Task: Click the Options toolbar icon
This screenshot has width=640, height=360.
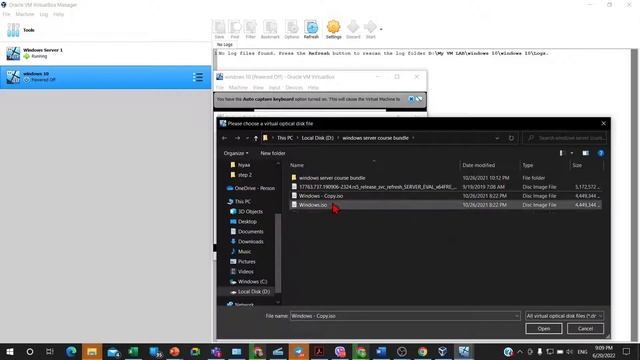Action: click(291, 29)
